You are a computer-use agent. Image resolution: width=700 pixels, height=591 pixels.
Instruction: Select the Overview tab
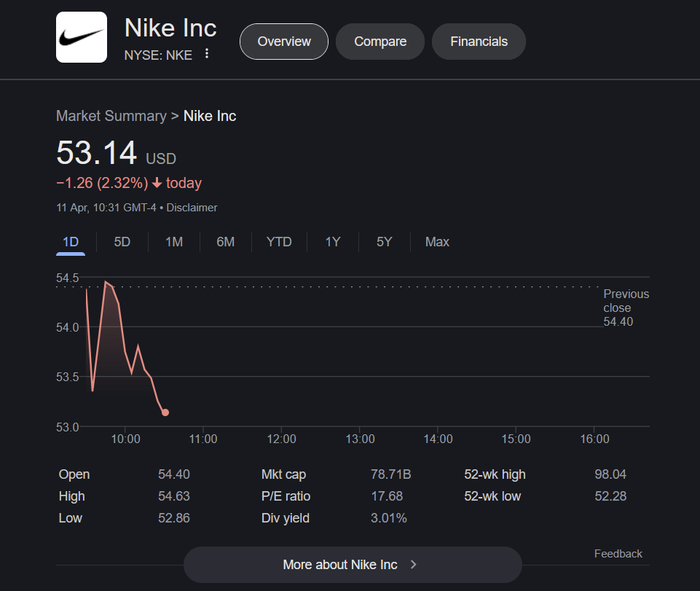[x=284, y=42]
